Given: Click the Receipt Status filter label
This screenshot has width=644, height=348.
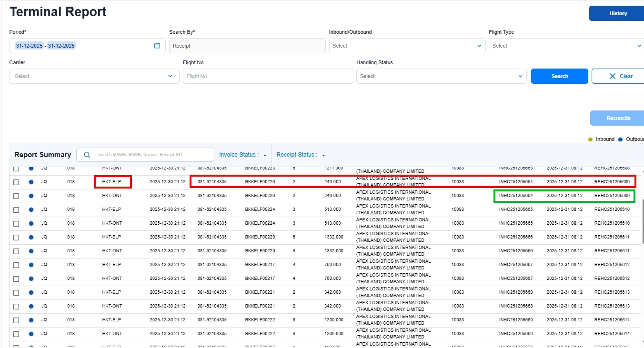Looking at the screenshot, I should click(x=296, y=155).
